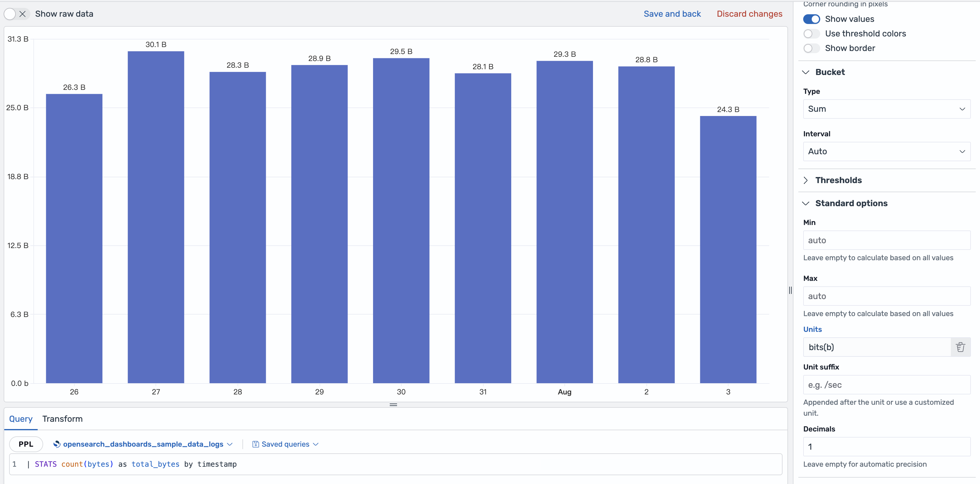
Task: Click inside the PPL query editor line
Action: [x=396, y=464]
